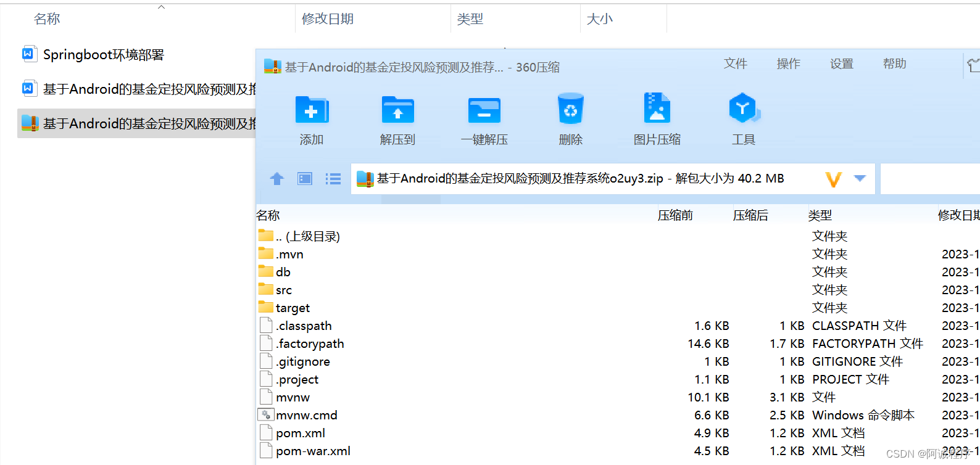Click the shirt skin icon in title bar
Image resolution: width=980 pixels, height=465 pixels.
click(x=973, y=64)
